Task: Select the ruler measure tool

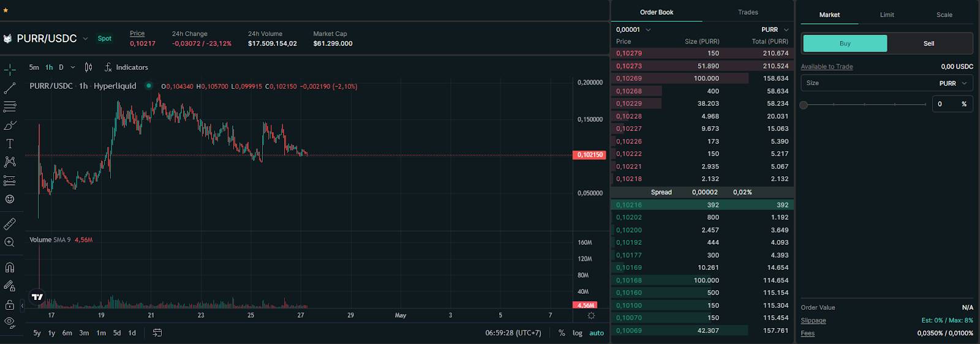Action: (x=10, y=224)
